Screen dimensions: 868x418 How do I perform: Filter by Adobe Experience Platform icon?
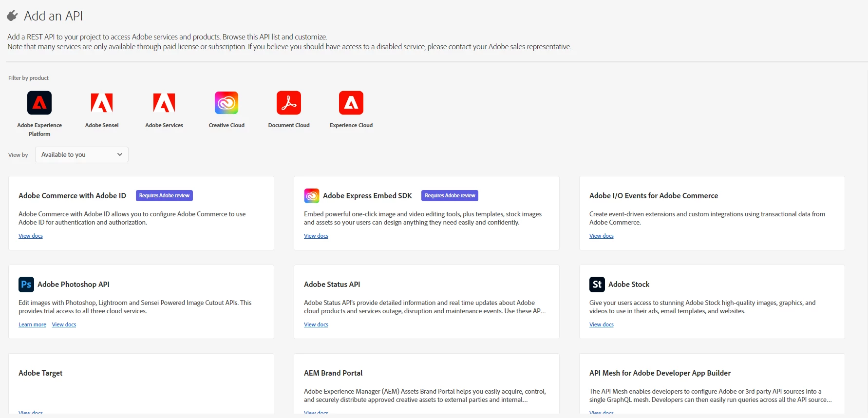tap(39, 103)
